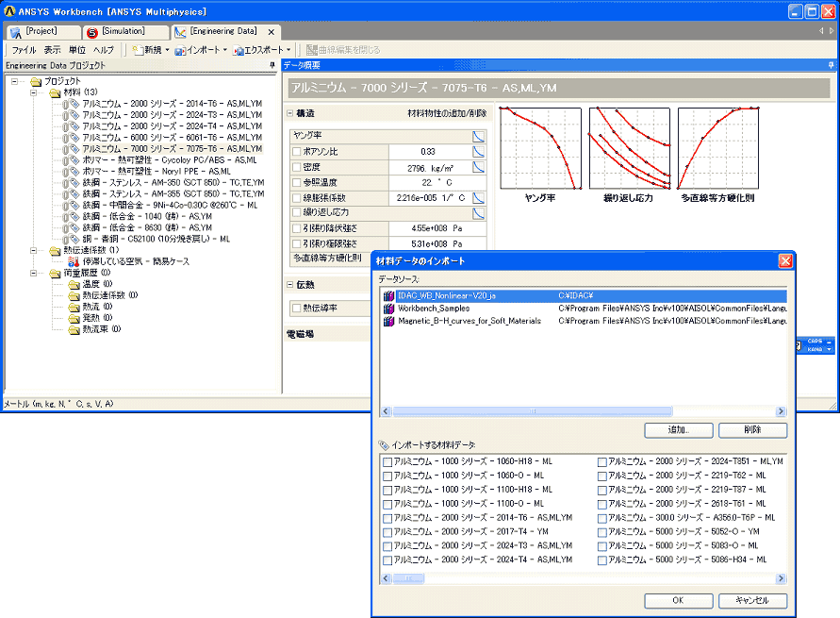Open the 密度 curve graph icon
The height and width of the screenshot is (618, 840).
point(478,167)
